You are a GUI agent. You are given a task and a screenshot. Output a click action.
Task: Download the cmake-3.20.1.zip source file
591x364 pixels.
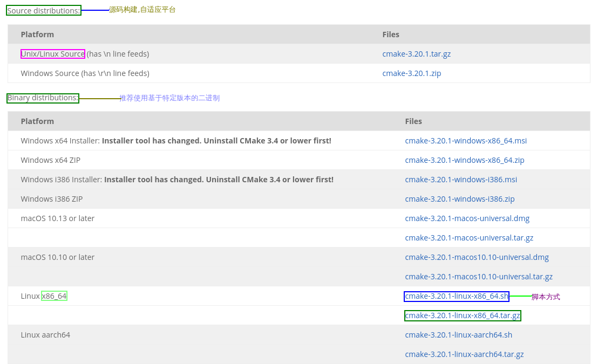412,73
